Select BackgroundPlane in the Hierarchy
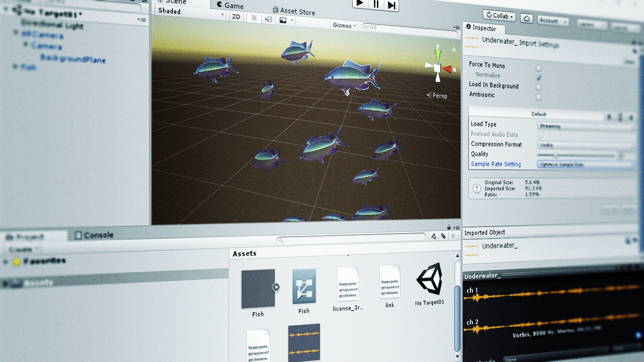This screenshot has height=362, width=644. point(73,59)
